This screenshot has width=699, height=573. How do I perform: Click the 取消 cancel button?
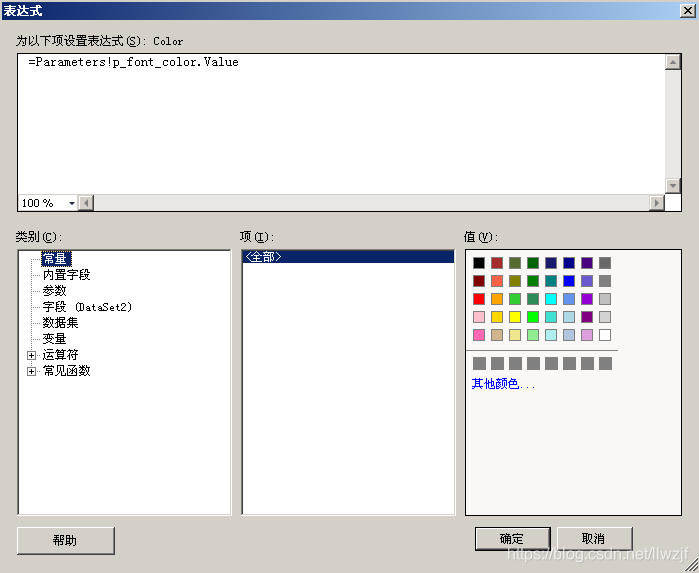(x=594, y=539)
